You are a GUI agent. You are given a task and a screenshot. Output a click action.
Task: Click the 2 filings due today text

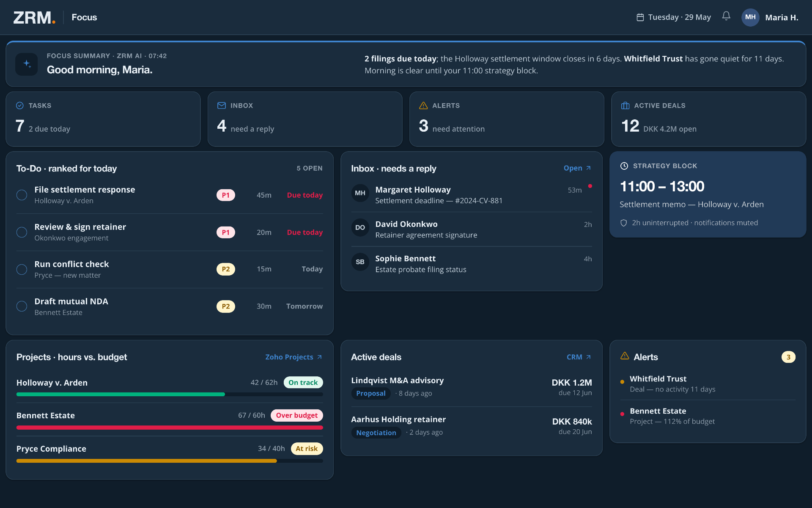pyautogui.click(x=400, y=58)
